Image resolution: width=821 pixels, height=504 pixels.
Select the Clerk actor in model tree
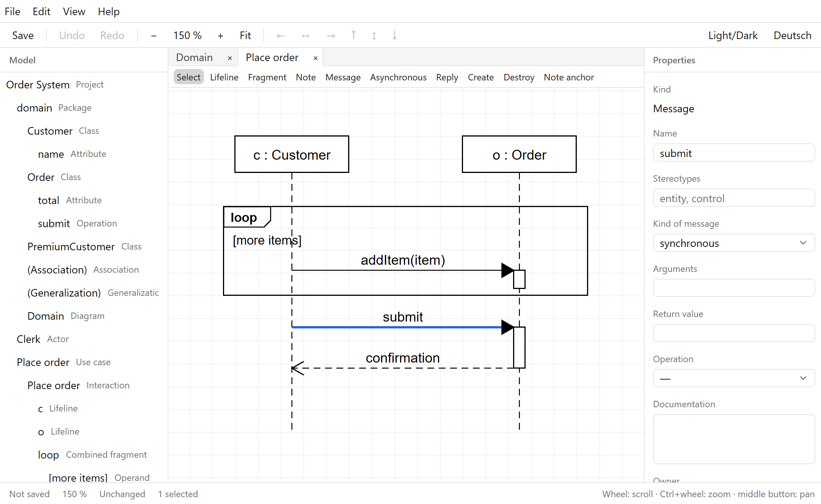84,339
